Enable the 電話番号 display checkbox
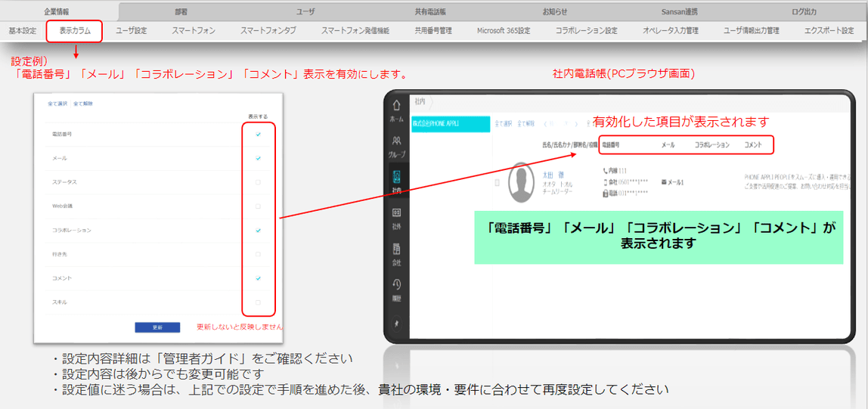The width and height of the screenshot is (868, 409). pyautogui.click(x=258, y=135)
